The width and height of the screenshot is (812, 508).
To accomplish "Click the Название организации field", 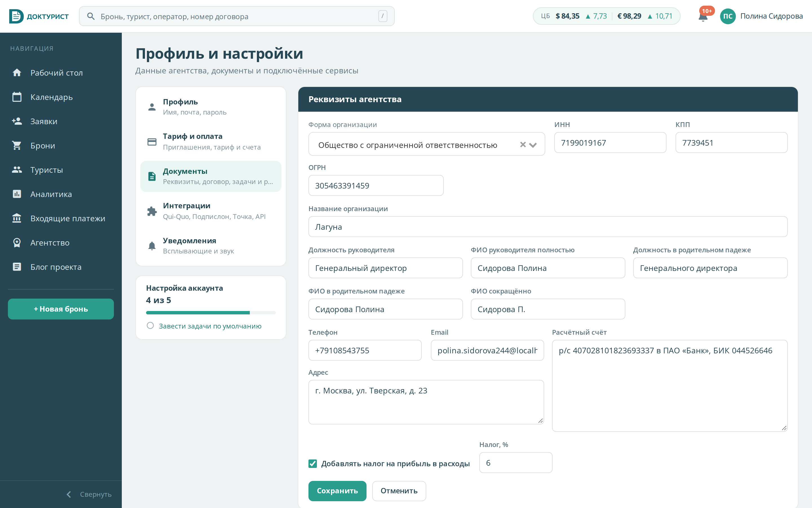I will [548, 227].
